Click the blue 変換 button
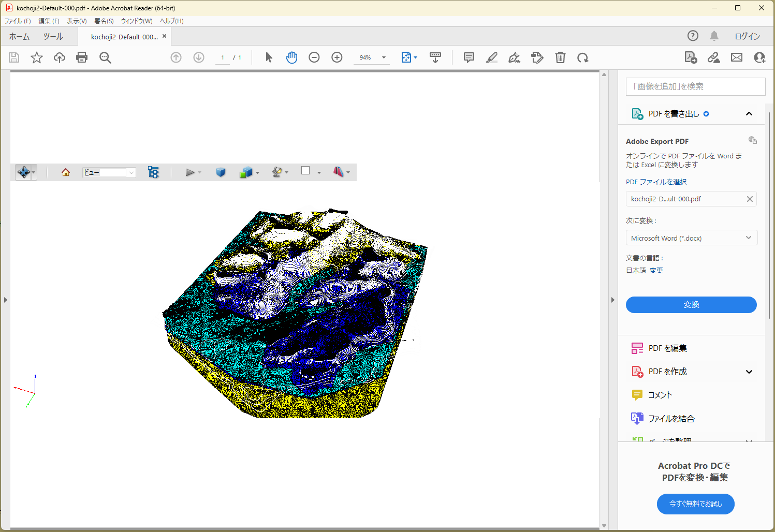 691,305
